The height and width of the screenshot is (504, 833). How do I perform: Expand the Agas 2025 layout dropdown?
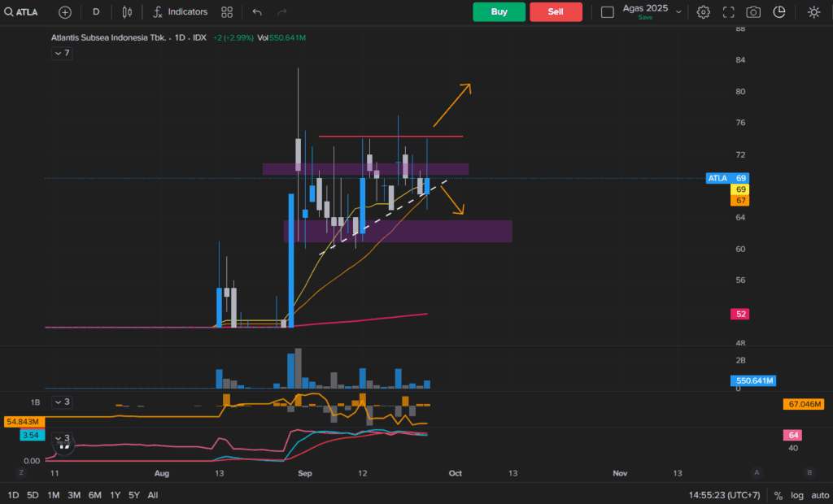678,12
